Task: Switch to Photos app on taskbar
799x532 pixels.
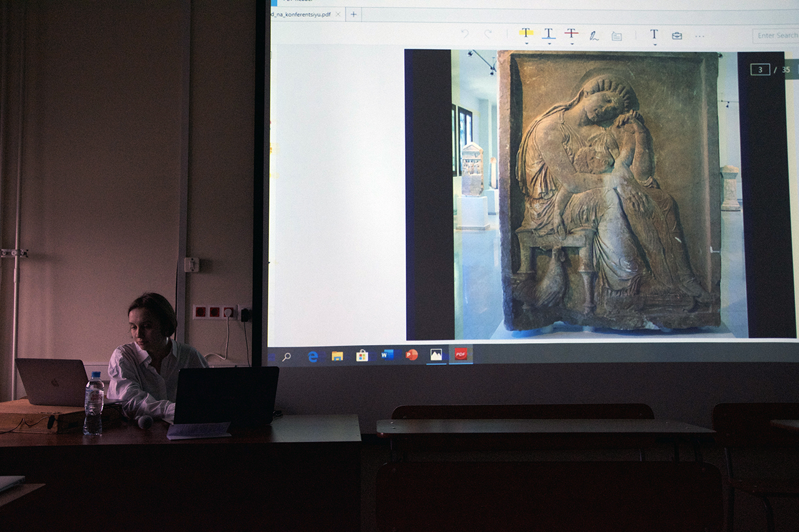Action: (436, 355)
